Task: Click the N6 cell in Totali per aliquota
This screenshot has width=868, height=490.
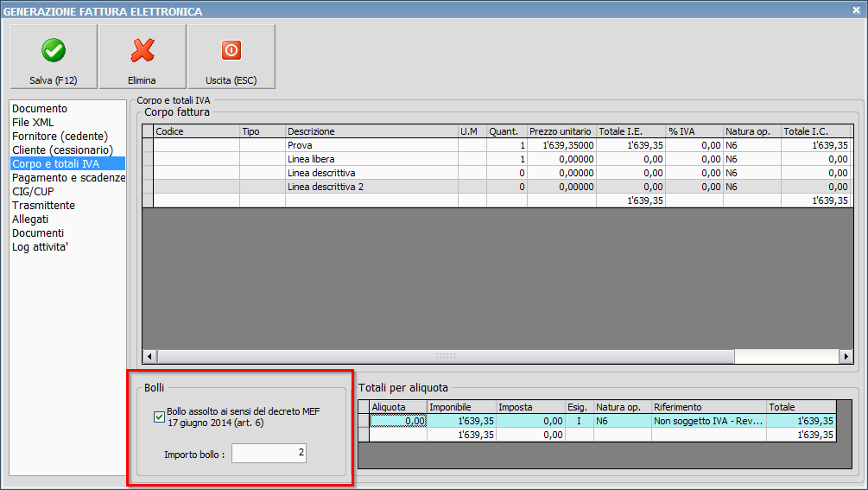Action: click(622, 421)
